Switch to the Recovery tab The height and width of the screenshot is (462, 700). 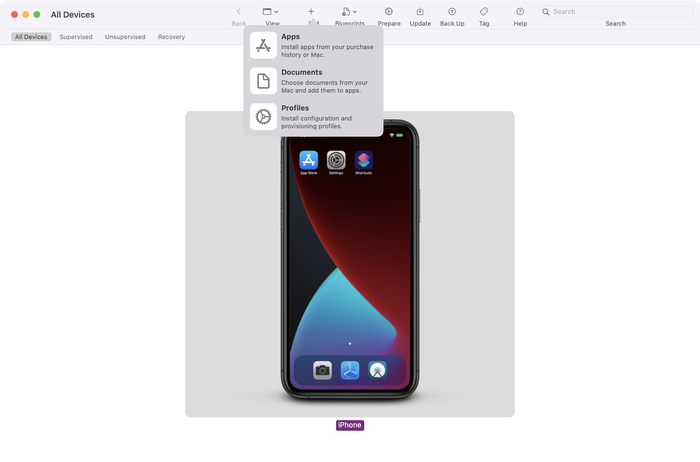pos(171,37)
